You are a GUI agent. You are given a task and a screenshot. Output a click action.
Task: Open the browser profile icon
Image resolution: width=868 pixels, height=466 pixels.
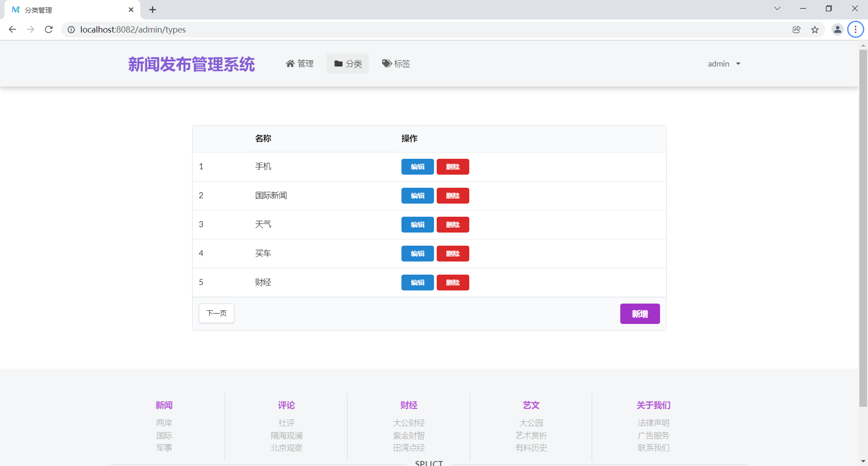coord(837,29)
